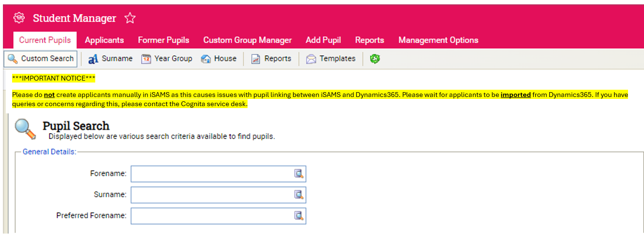The image size is (644, 234).
Task: Browse pupils by Surname
Action: tap(110, 59)
